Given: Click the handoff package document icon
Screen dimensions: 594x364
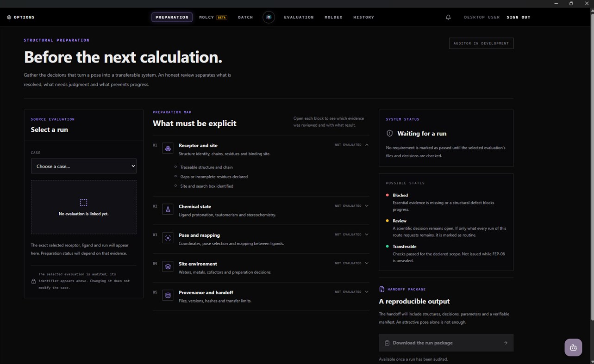Looking at the screenshot, I should point(381,289).
